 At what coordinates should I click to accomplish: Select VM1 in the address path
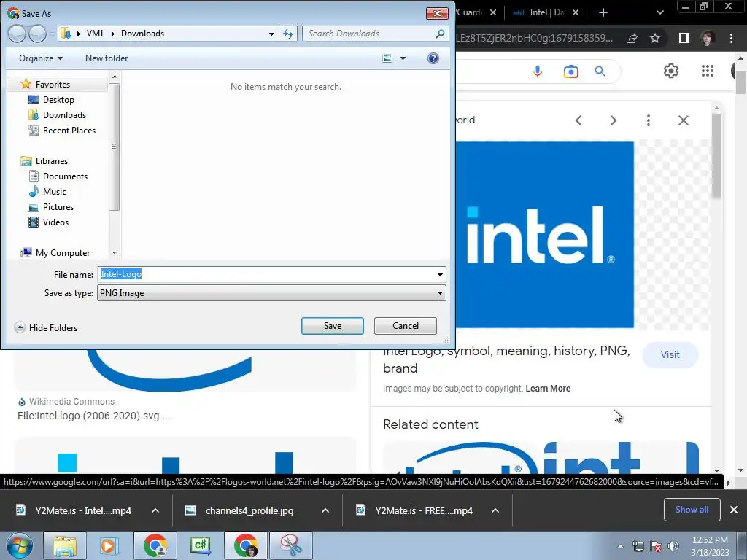pos(95,34)
